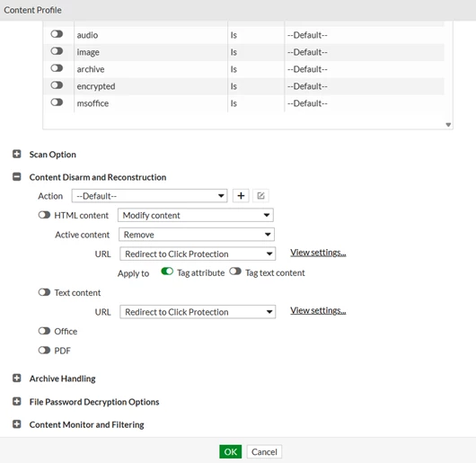Click the file type list scroll-down arrow
This screenshot has width=476, height=463.
448,125
